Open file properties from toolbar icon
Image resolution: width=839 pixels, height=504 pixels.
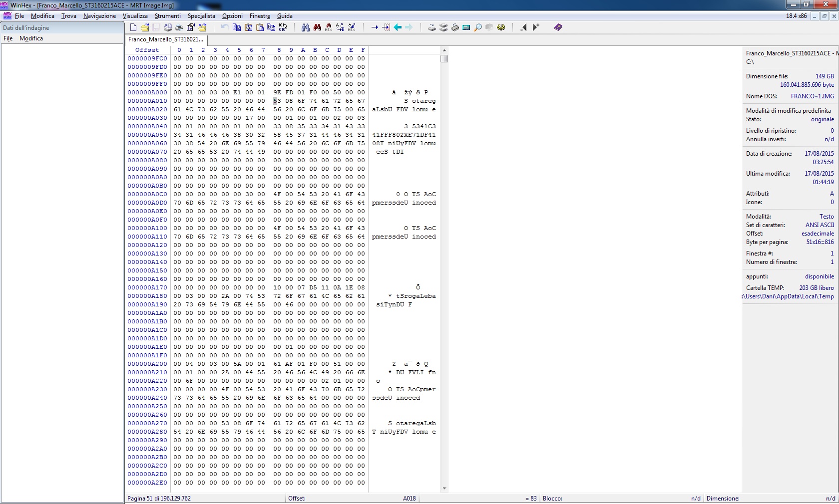click(191, 27)
